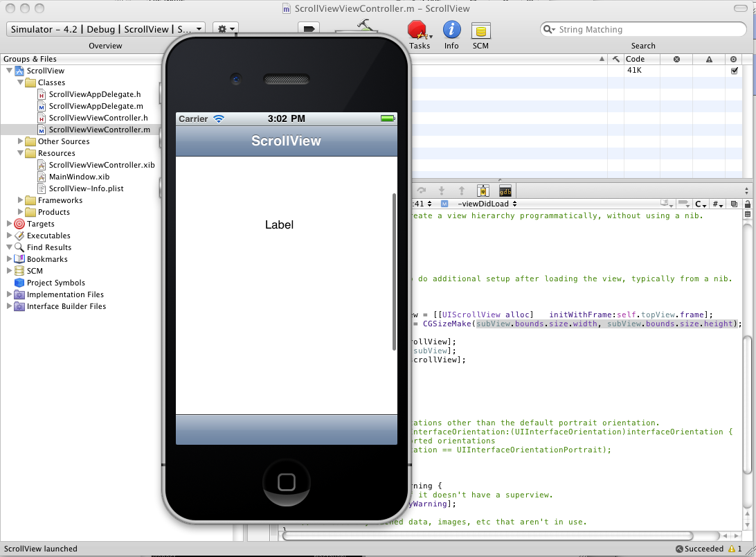
Task: Click the Project Symbols blue cube icon
Action: point(19,283)
